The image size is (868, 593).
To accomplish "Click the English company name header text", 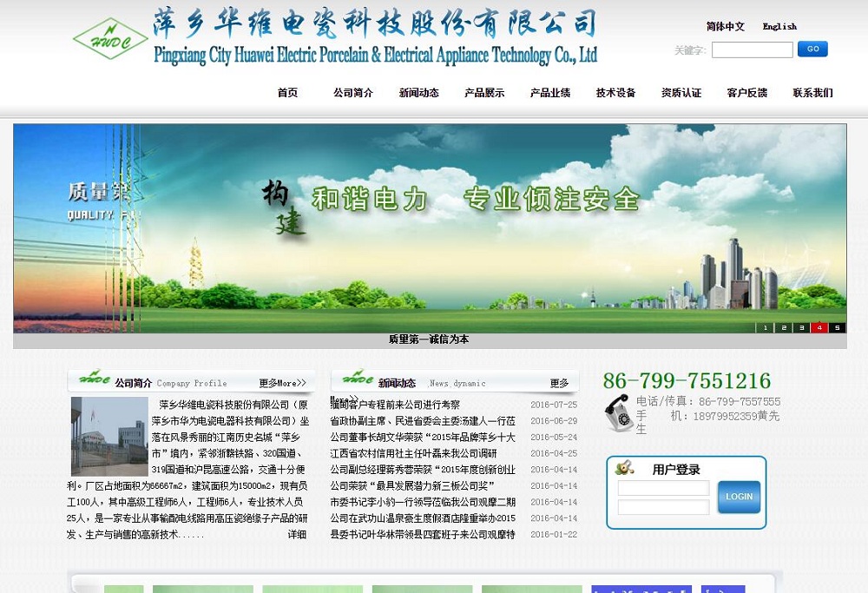I will click(x=375, y=55).
